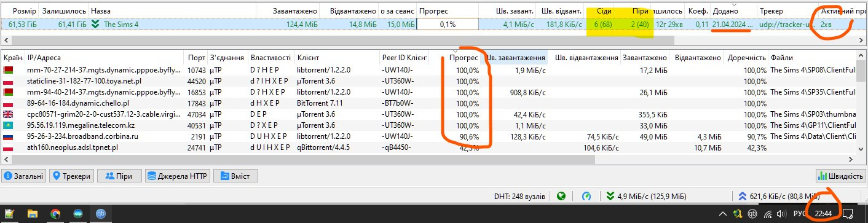Show hidden system tray icons
The width and height of the screenshot is (868, 223).
[722, 214]
